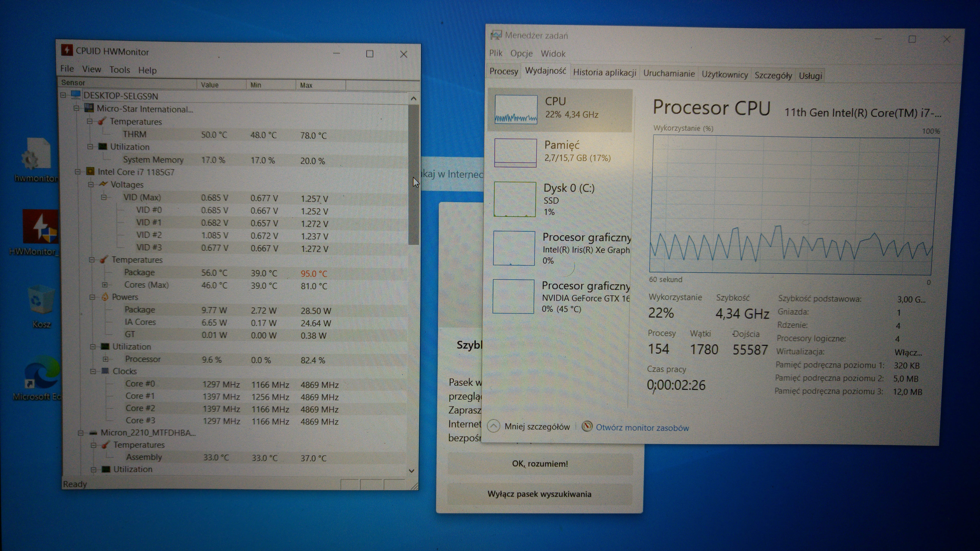Select the Pamięć memory thumbnail graph
Image resolution: width=980 pixels, height=551 pixels.
[515, 153]
